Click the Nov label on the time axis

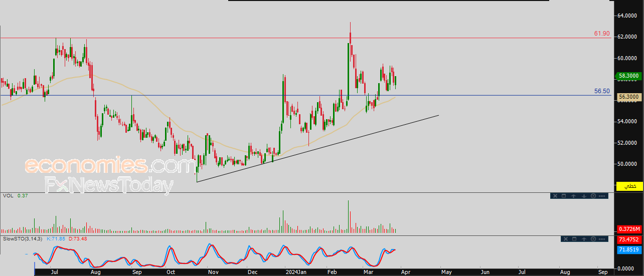pos(213,272)
